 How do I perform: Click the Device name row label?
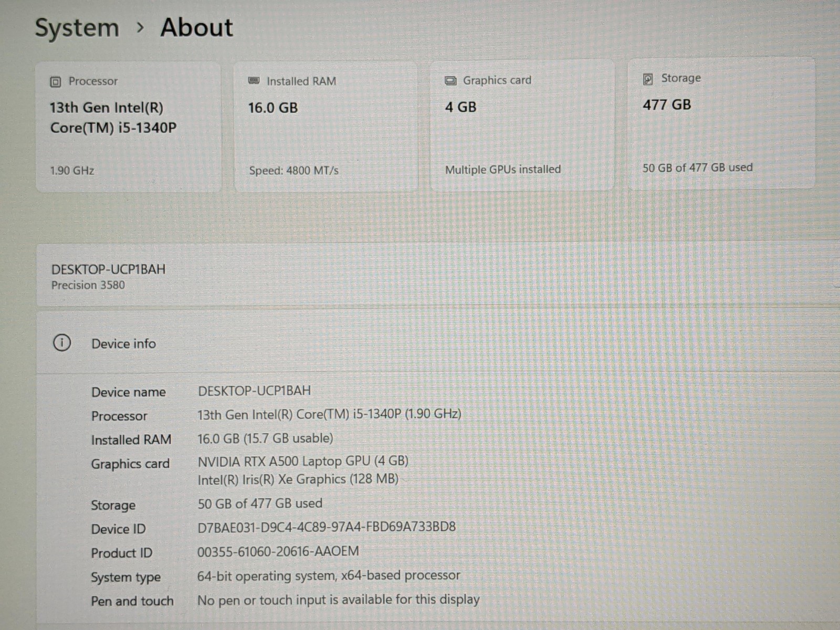[129, 392]
